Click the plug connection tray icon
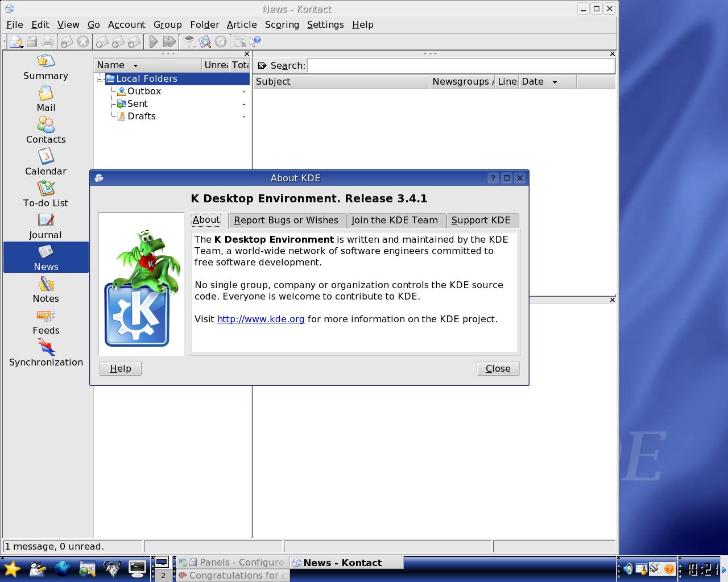728x582 pixels. pyautogui.click(x=655, y=568)
